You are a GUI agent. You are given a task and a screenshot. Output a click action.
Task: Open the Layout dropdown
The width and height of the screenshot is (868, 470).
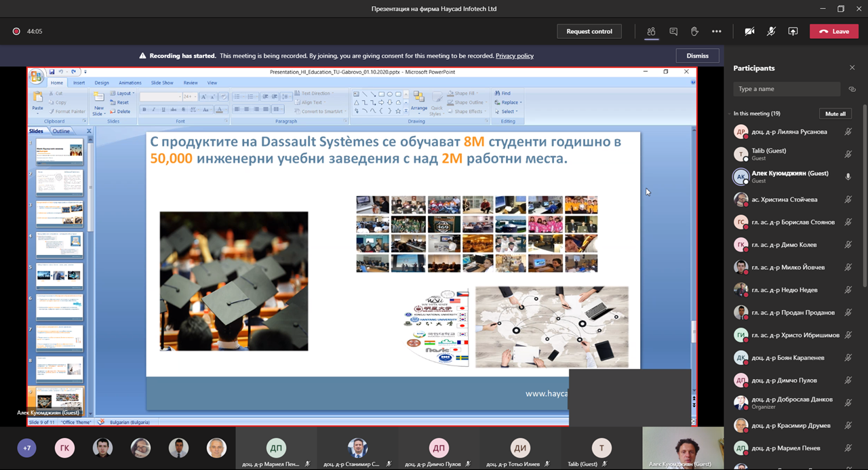click(123, 94)
